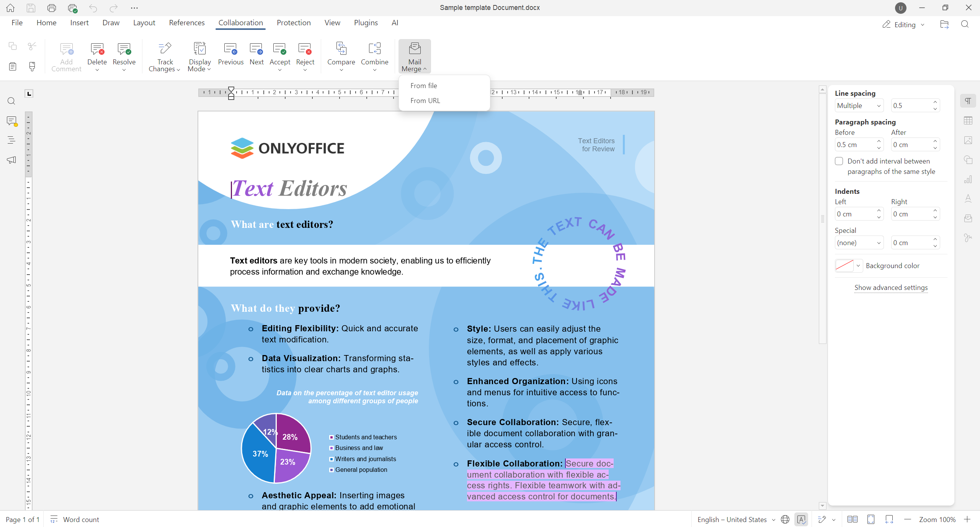Image resolution: width=980 pixels, height=527 pixels.
Task: Open Chart settings in right sidebar
Action: point(969,179)
